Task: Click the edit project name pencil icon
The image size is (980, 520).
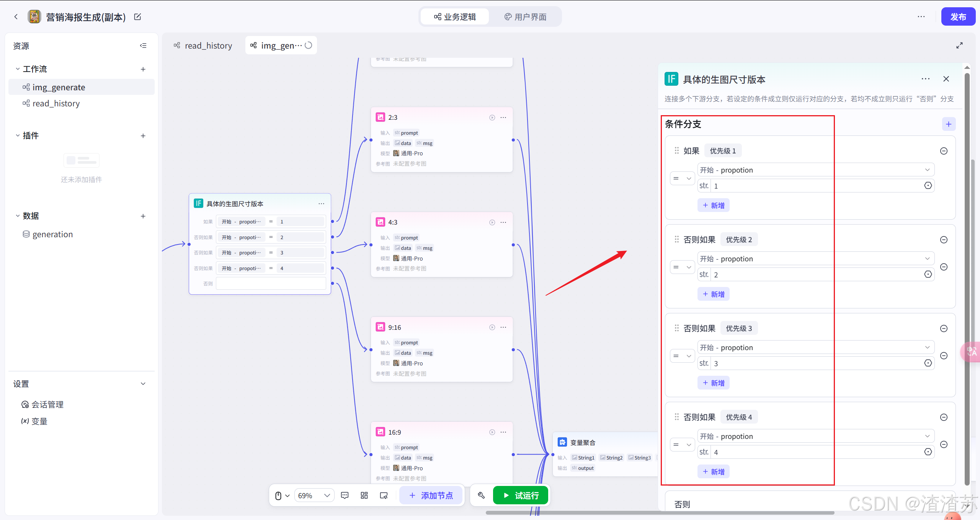Action: pos(137,17)
